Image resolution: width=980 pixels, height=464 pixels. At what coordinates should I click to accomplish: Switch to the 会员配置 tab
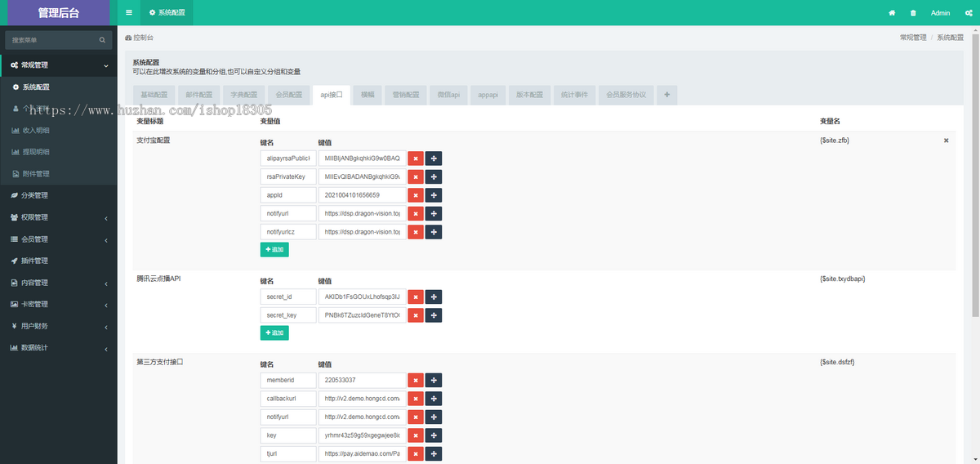point(288,95)
